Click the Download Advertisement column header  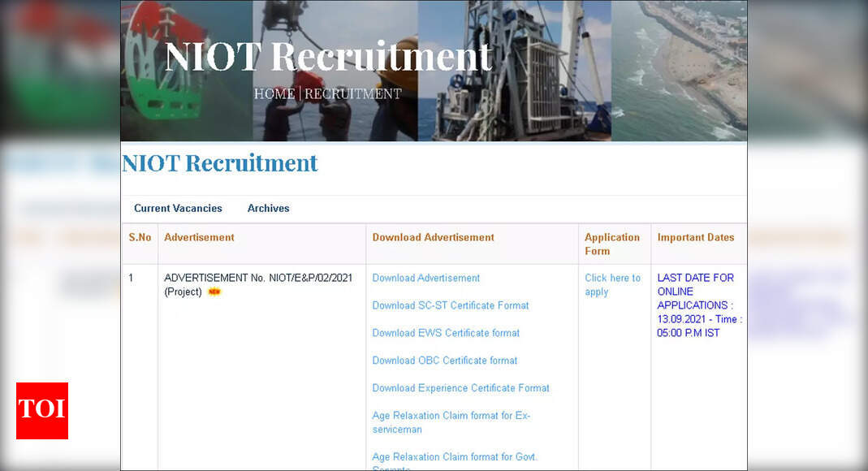pos(433,237)
